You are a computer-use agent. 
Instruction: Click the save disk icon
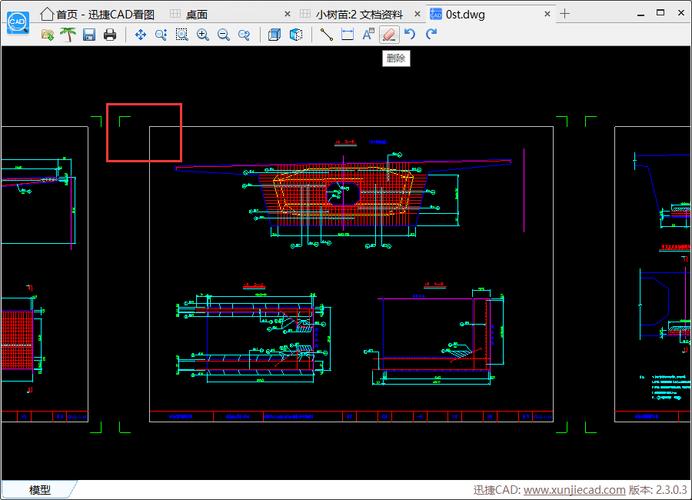[89, 34]
